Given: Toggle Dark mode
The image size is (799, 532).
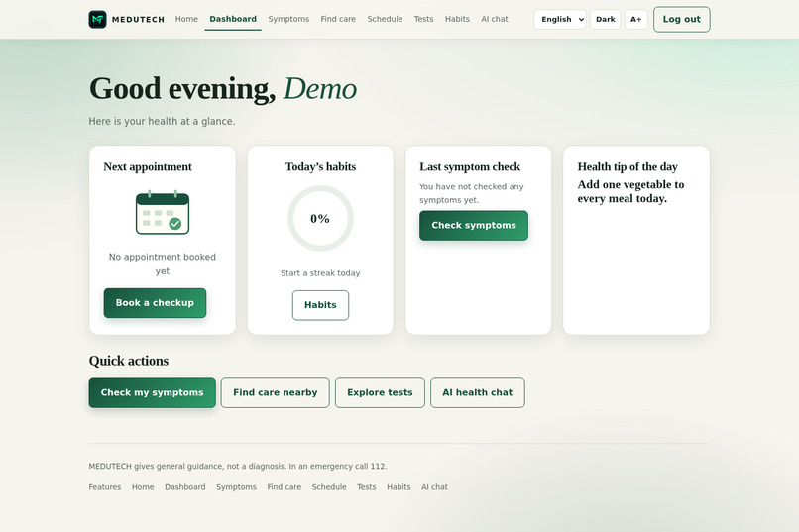Looking at the screenshot, I should [606, 20].
